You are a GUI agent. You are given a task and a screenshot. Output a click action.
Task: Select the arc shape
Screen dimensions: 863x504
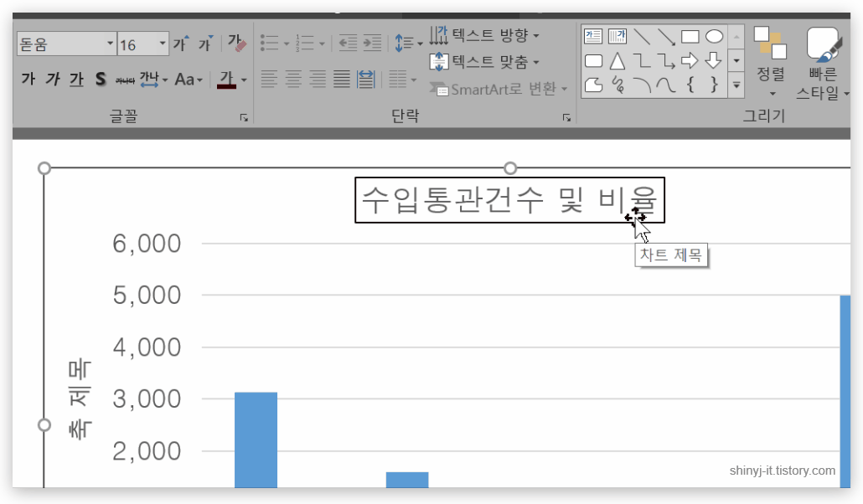point(642,85)
